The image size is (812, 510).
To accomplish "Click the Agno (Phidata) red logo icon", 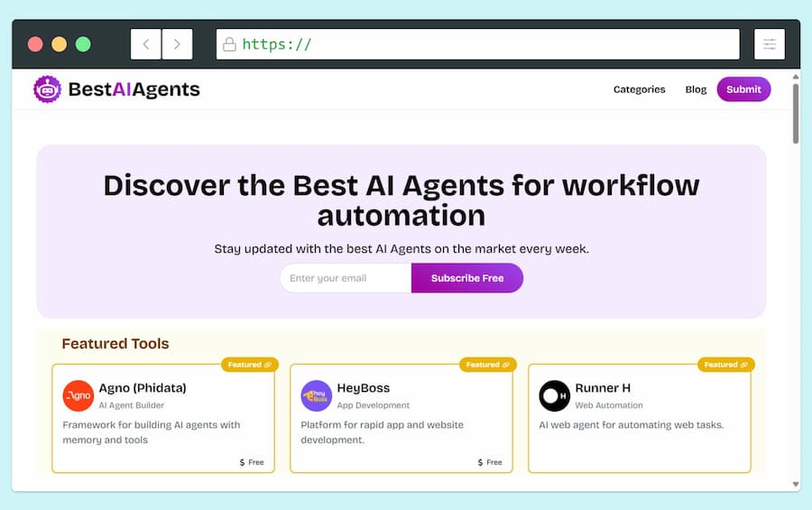I will pyautogui.click(x=78, y=395).
